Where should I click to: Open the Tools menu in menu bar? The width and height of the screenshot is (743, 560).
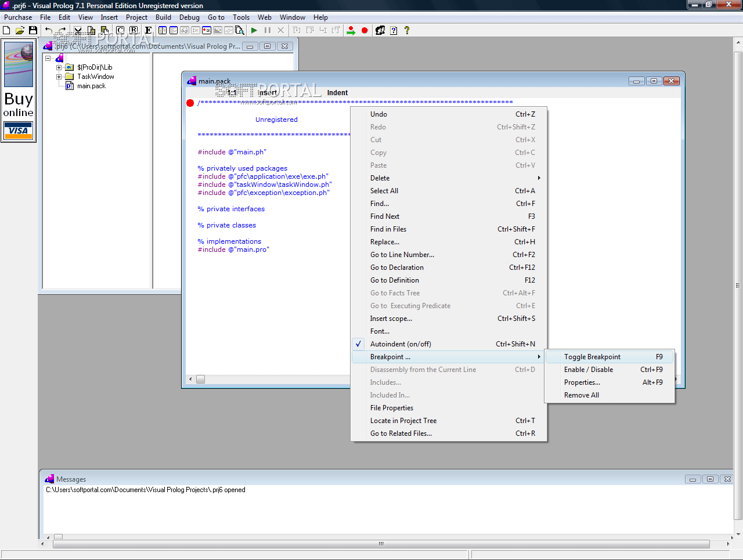[x=241, y=17]
